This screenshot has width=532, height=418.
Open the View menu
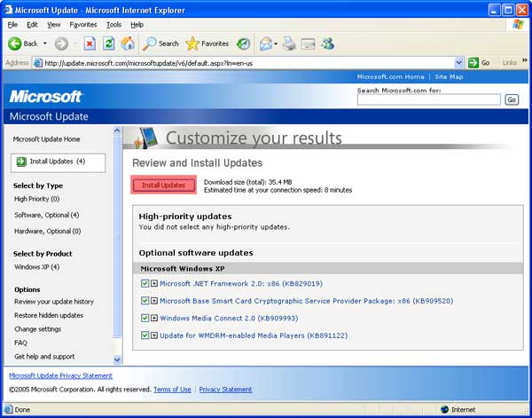53,25
